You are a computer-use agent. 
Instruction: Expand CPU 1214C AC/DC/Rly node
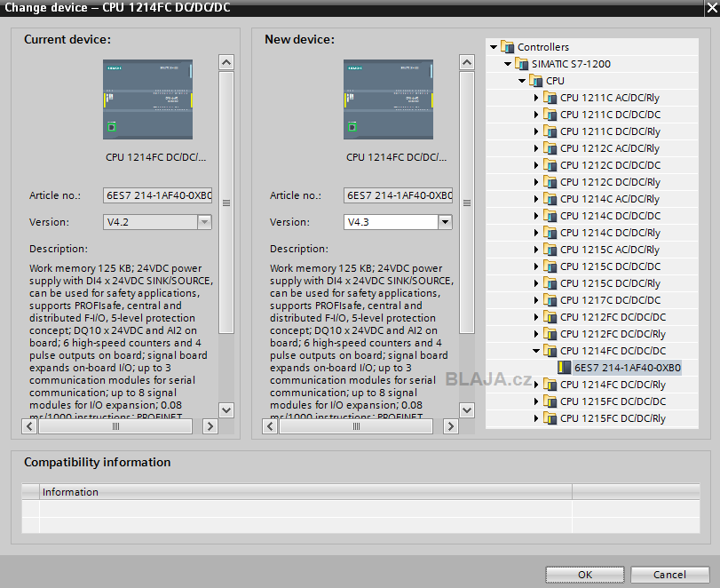536,199
